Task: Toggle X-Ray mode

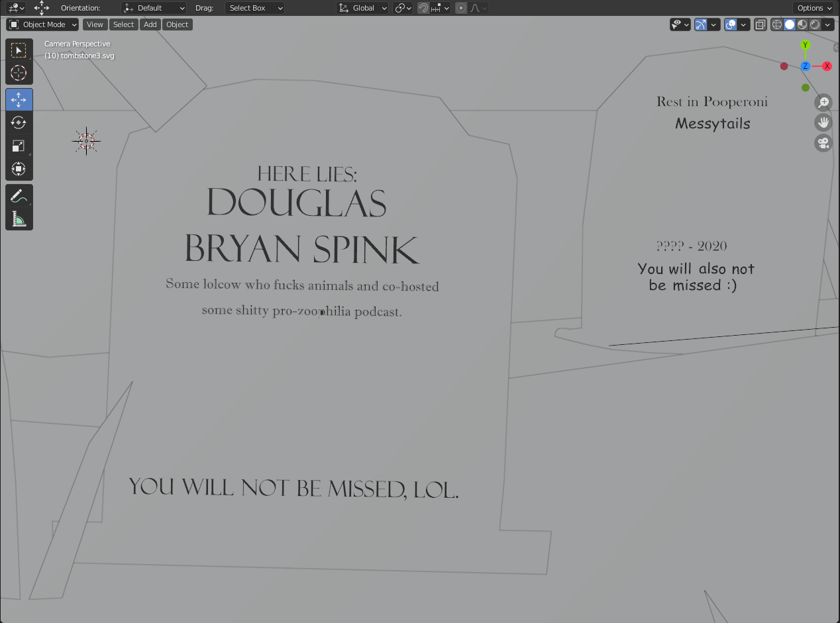Action: 761,24
